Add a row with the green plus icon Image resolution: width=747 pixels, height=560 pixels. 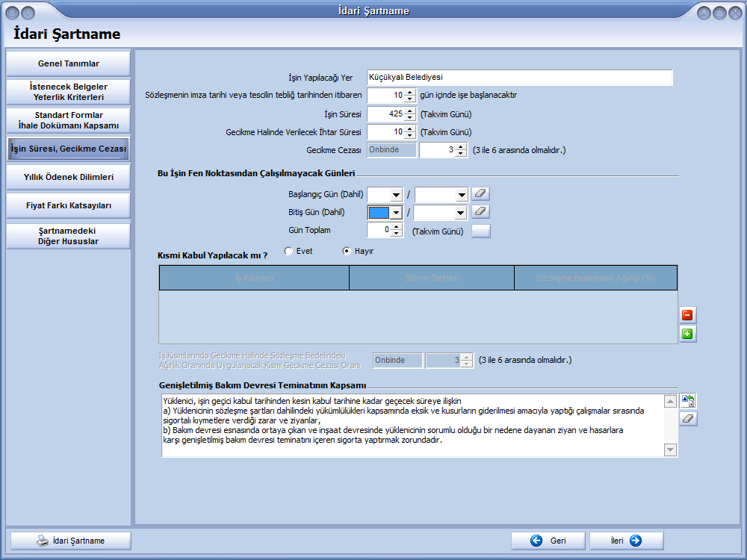coord(688,334)
